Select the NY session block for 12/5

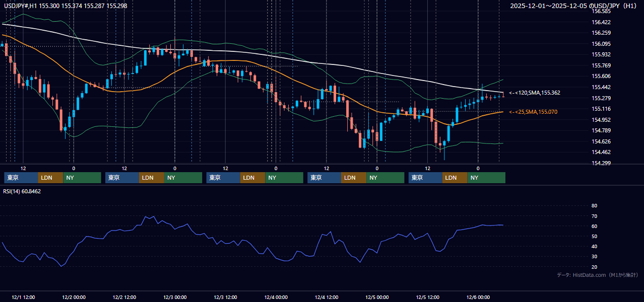point(486,178)
